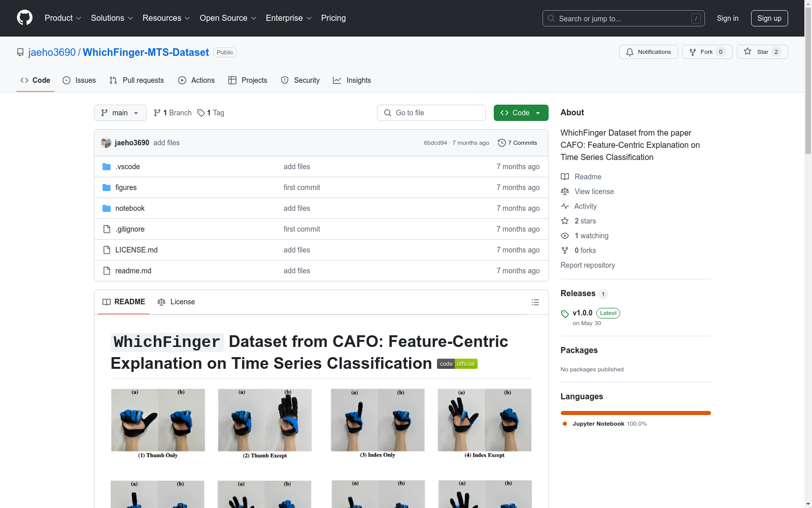Click the Search or jump to field
Screen dimensions: 812x508
point(624,18)
